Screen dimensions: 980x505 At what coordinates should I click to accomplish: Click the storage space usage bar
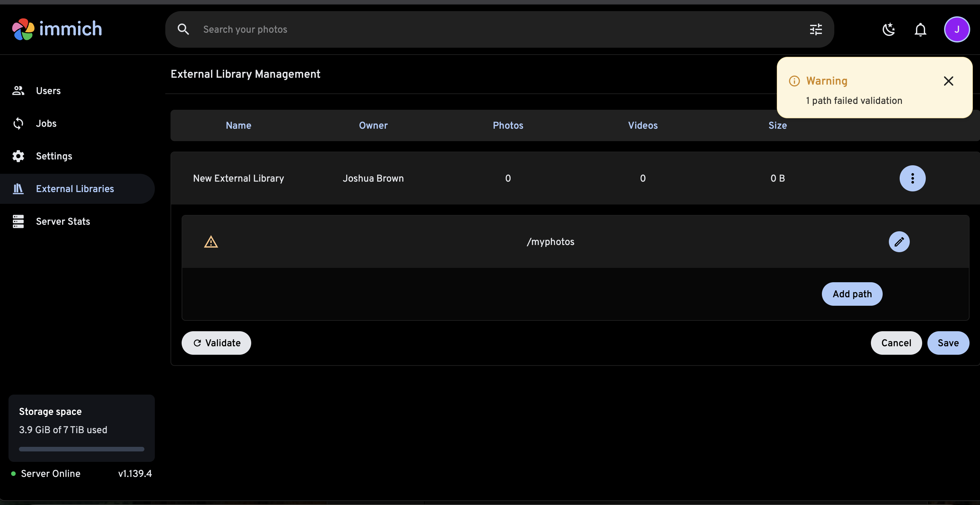[81, 449]
